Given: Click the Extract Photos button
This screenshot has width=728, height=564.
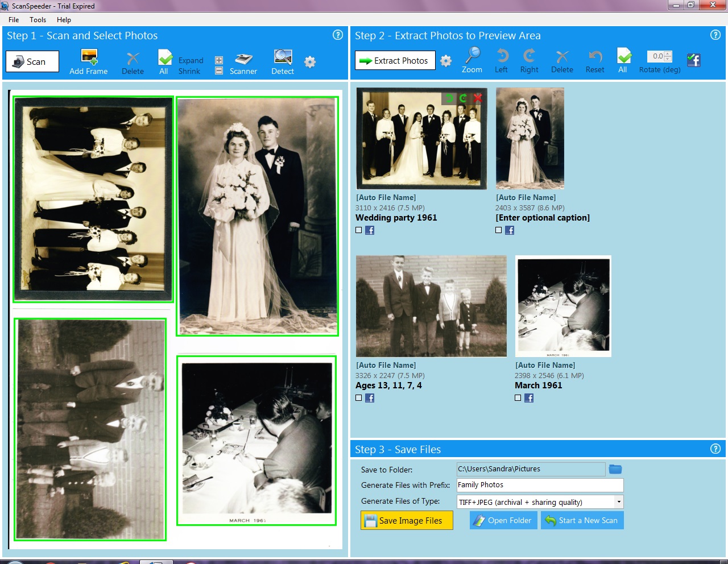Looking at the screenshot, I should [x=395, y=60].
